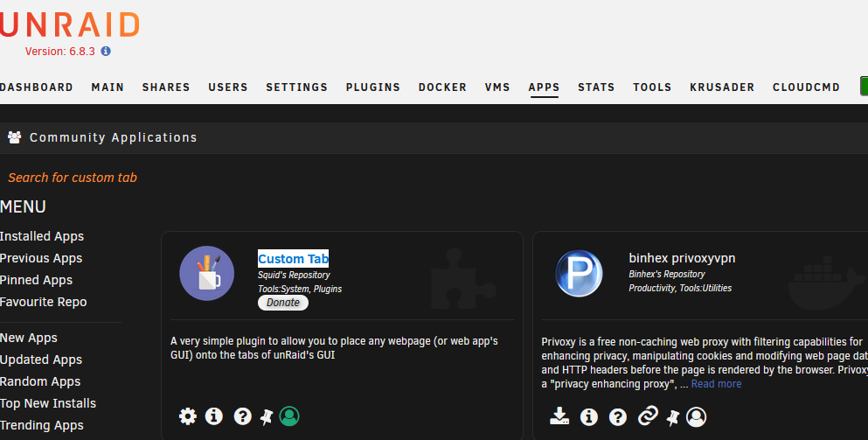
Task: Show info icon on binhex privoxyvpn card
Action: coord(589,416)
